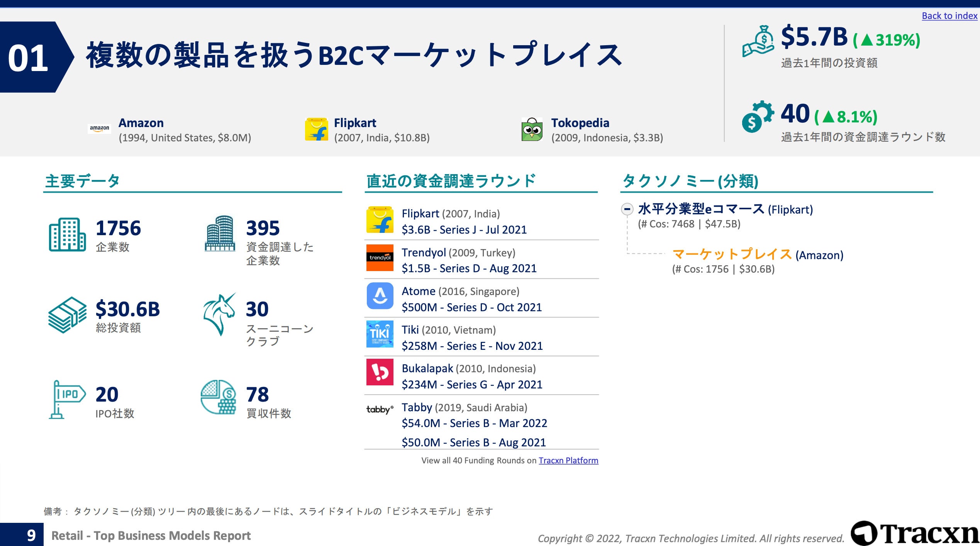Click the Tokopedia owl logo
This screenshot has width=980, height=546.
[532, 129]
